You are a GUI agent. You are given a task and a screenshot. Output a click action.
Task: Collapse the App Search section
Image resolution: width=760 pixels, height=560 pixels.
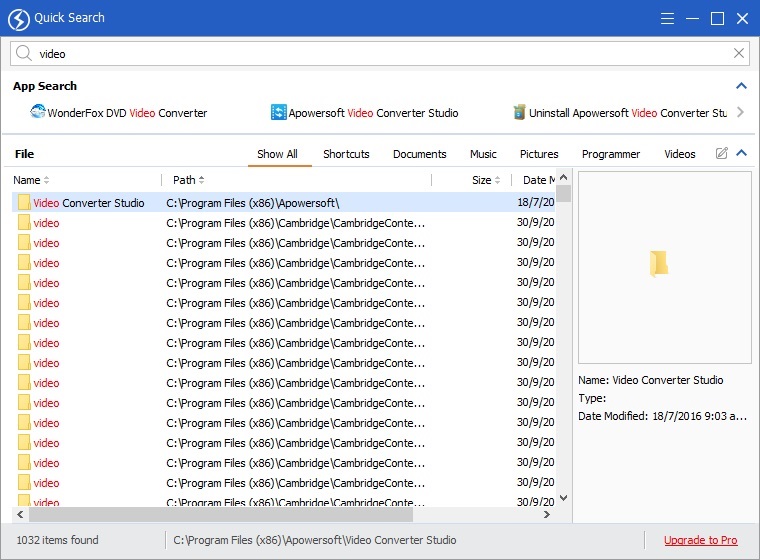[x=741, y=86]
